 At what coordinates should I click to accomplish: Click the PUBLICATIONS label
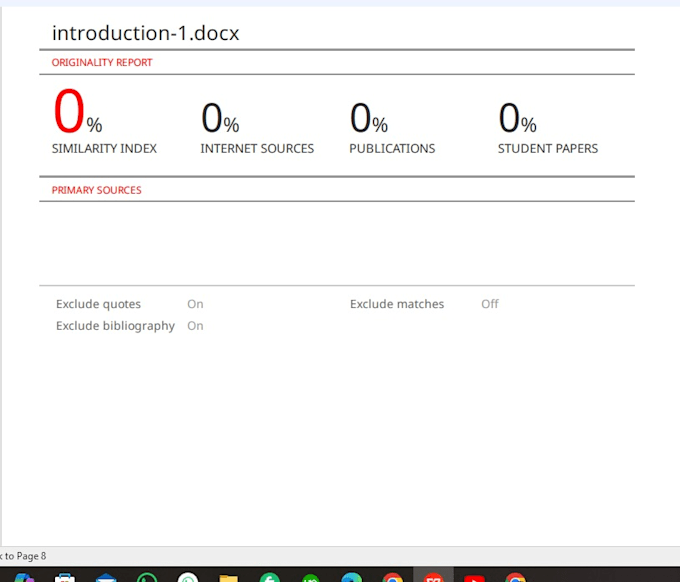392,149
